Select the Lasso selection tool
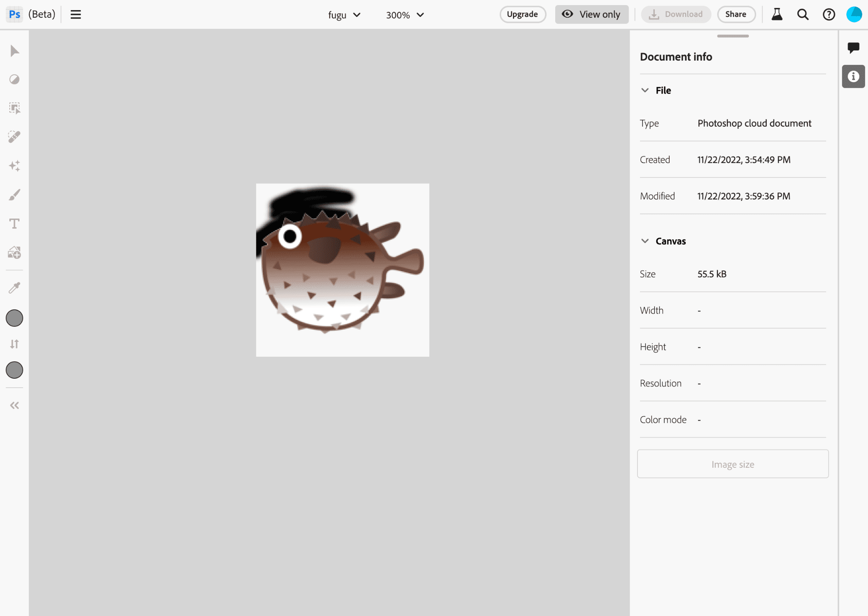 [x=15, y=108]
